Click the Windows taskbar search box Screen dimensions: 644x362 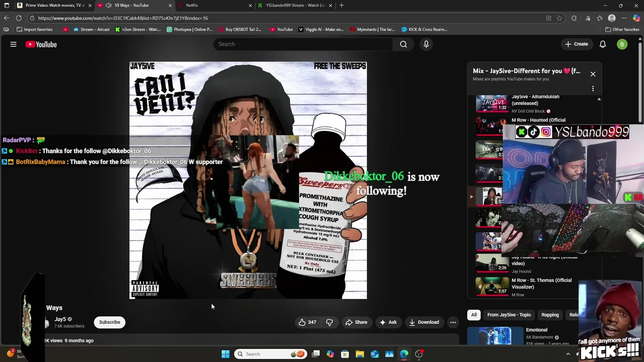(270, 354)
